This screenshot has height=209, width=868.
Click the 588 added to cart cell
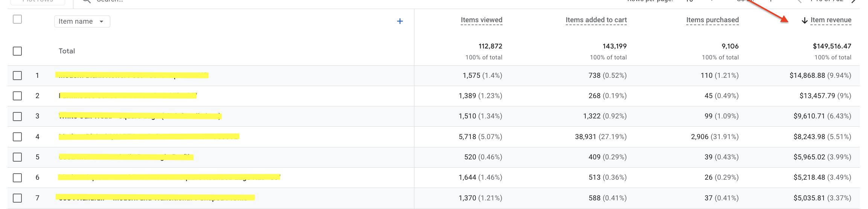[608, 198]
